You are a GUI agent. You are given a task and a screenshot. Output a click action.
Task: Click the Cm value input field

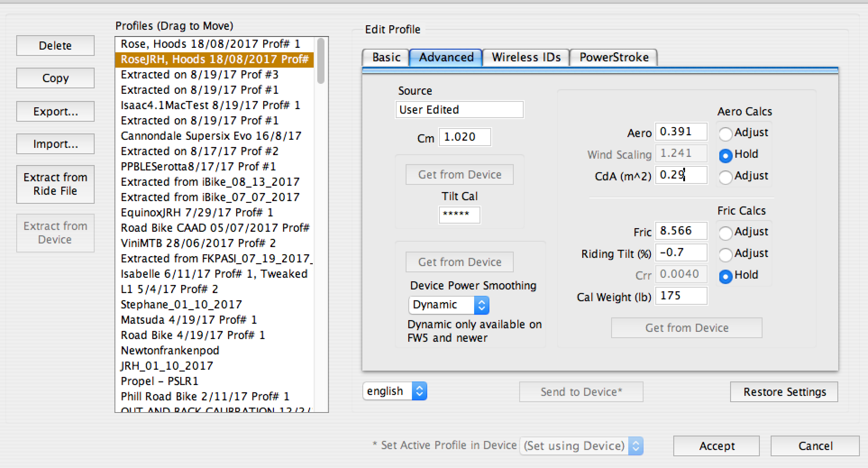(465, 137)
